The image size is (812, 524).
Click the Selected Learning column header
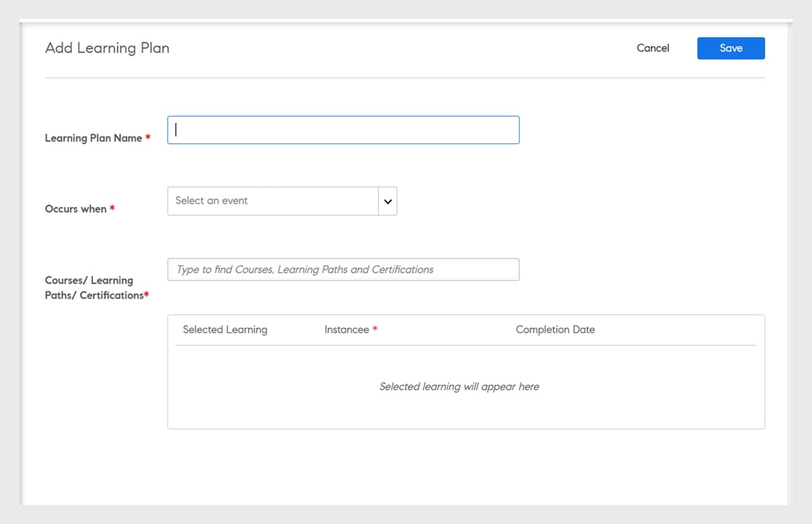pos(225,330)
